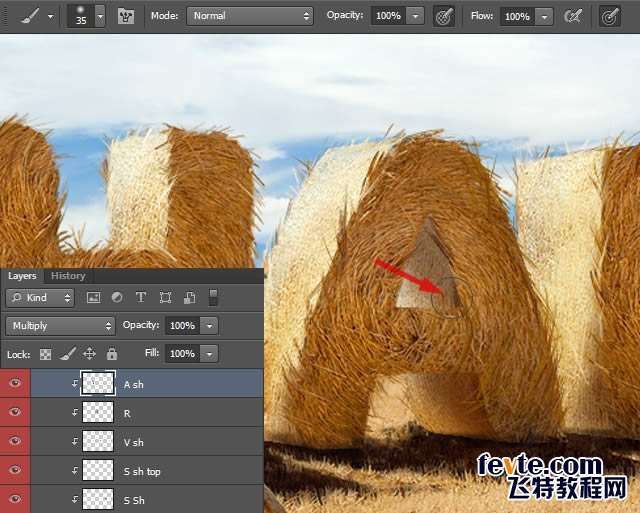This screenshot has height=513, width=640.
Task: Click clipping mask arrow on A sh layer
Action: pyautogui.click(x=75, y=383)
